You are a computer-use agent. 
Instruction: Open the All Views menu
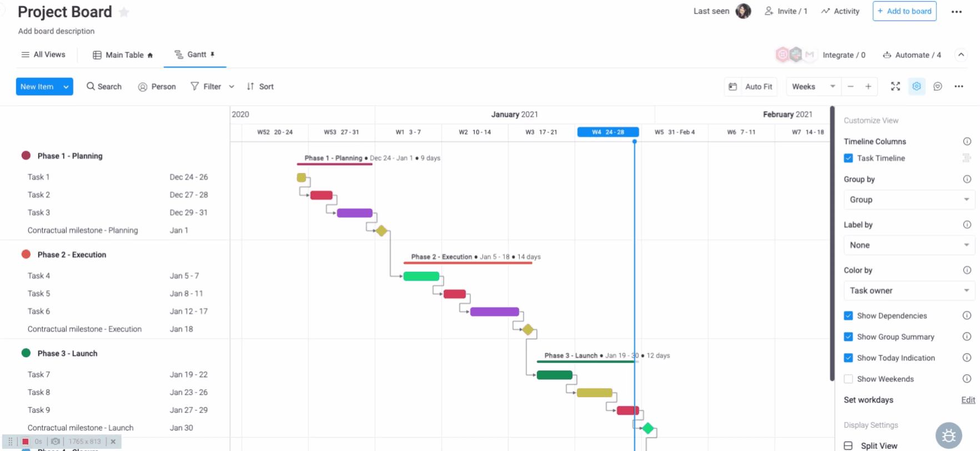(x=43, y=54)
